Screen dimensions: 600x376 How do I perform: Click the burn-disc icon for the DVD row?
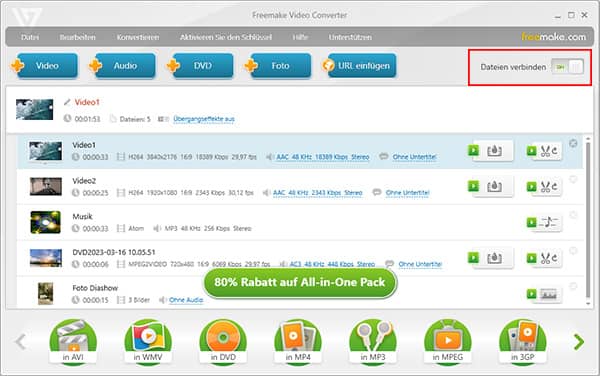click(x=494, y=258)
